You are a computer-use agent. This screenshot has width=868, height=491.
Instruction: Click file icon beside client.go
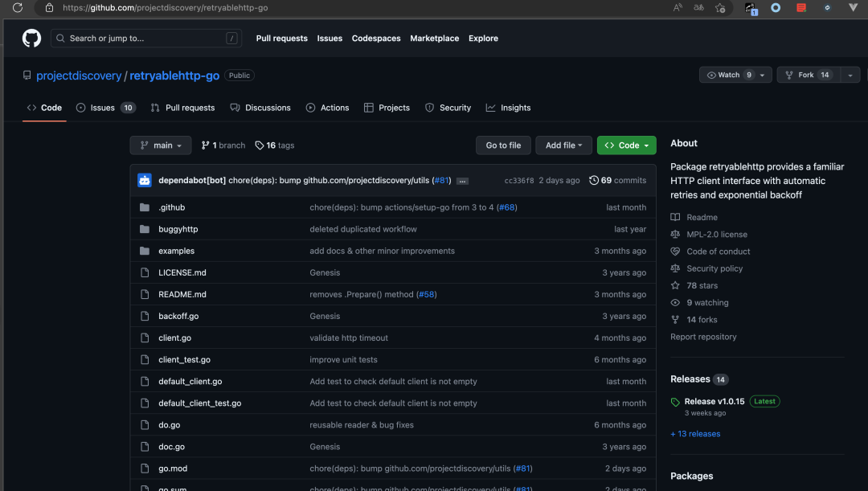click(145, 338)
